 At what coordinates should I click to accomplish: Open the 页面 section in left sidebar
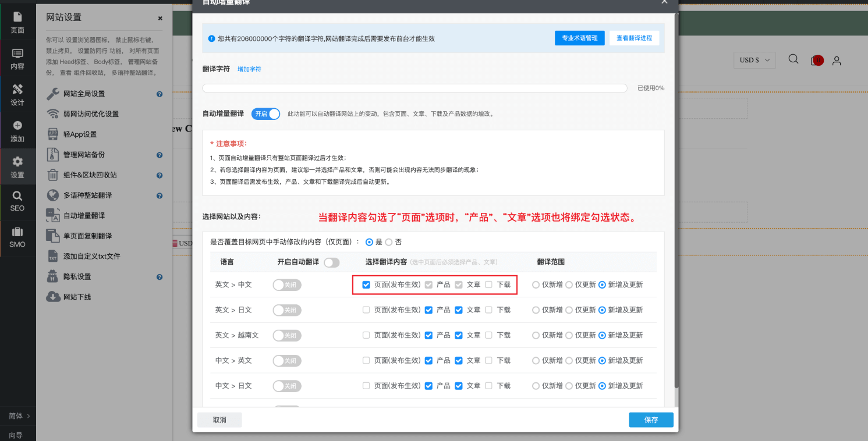click(x=17, y=22)
